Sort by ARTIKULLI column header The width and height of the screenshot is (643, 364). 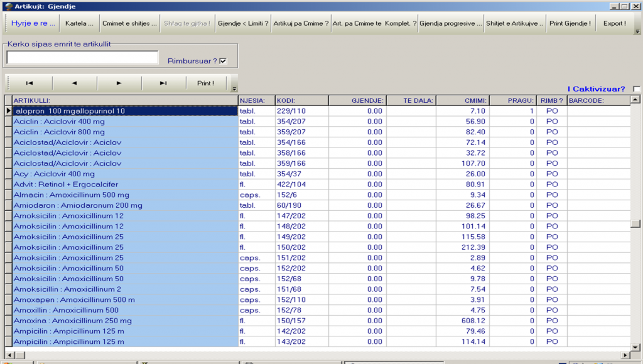coord(125,100)
